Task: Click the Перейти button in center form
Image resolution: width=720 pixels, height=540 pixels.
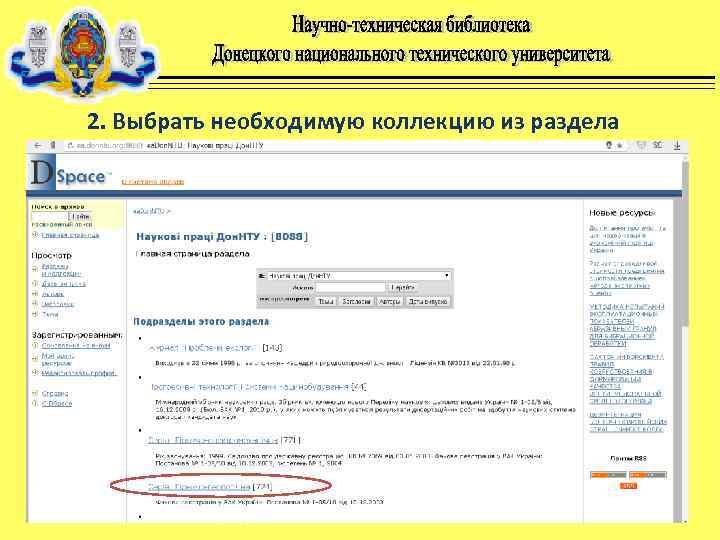Action: pos(403,287)
